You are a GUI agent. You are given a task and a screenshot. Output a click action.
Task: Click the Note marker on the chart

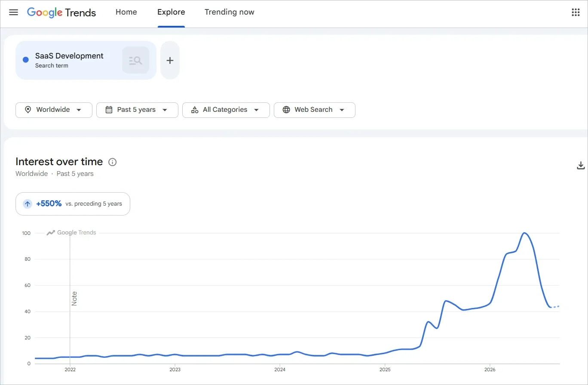point(74,299)
